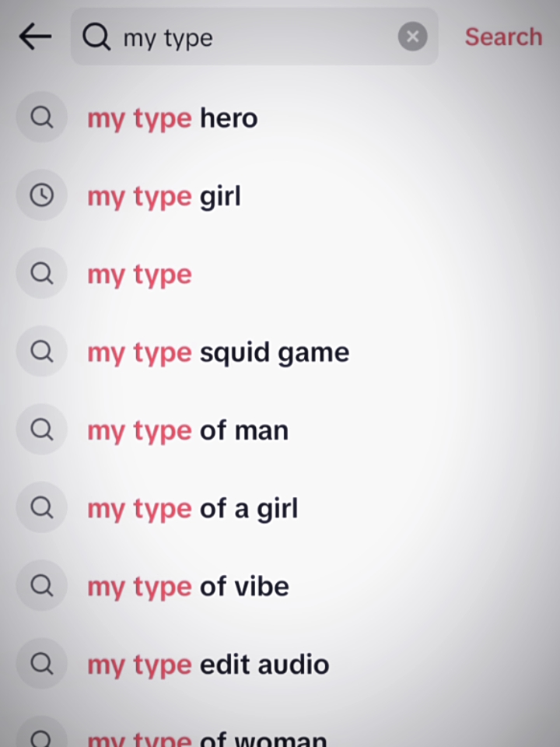560x747 pixels.
Task: Tap the search icon beside "my type edit audio"
Action: coord(41,663)
